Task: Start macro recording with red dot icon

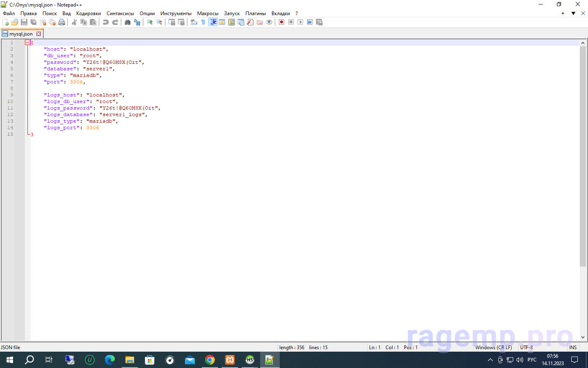Action: click(x=281, y=22)
